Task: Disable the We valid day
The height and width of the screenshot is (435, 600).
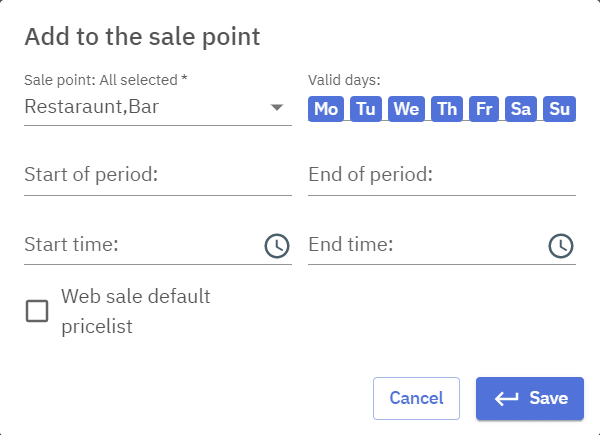Action: (406, 109)
